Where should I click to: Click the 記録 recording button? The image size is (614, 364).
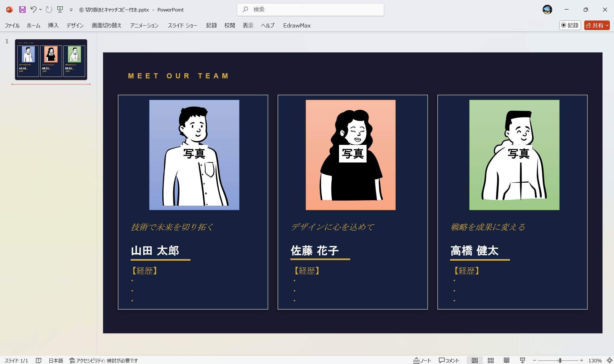click(570, 25)
